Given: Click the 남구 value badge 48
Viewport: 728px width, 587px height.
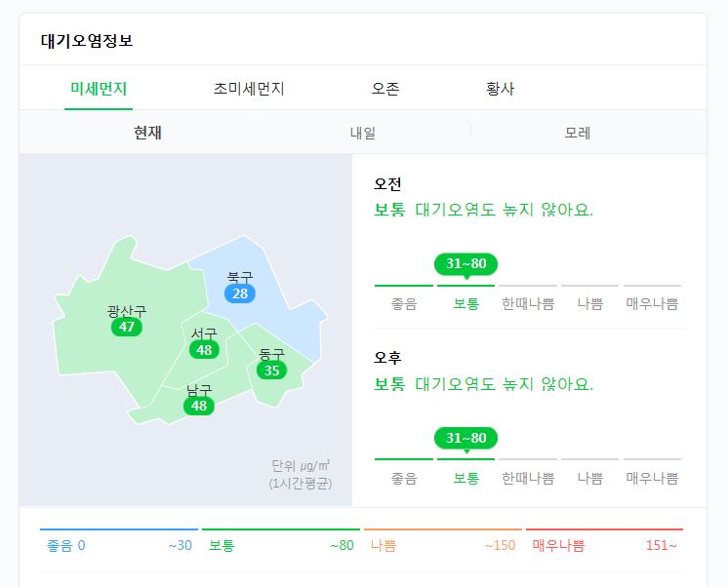Looking at the screenshot, I should click(199, 406).
